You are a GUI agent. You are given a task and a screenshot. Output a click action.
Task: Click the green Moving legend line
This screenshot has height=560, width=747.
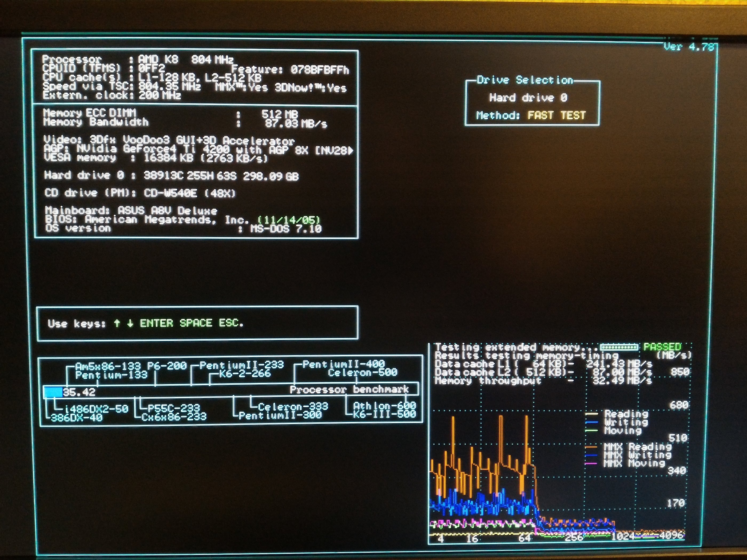coord(592,430)
